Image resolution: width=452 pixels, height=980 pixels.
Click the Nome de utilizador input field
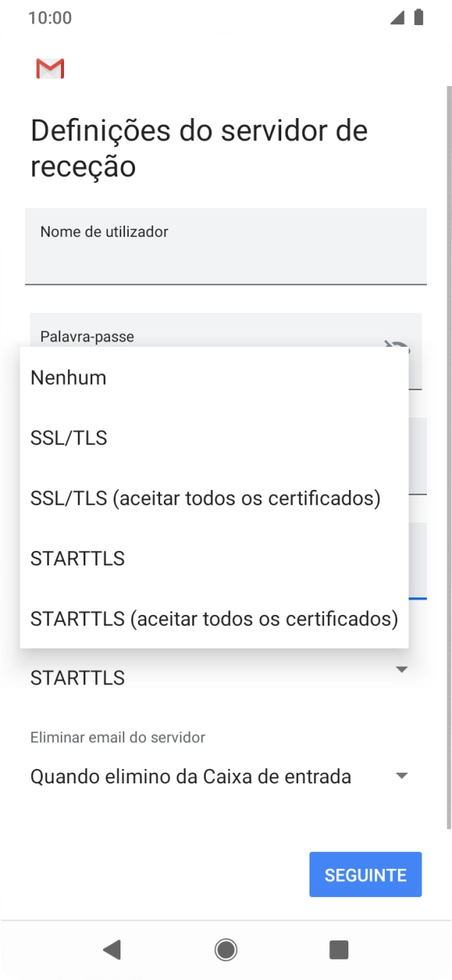tap(226, 245)
